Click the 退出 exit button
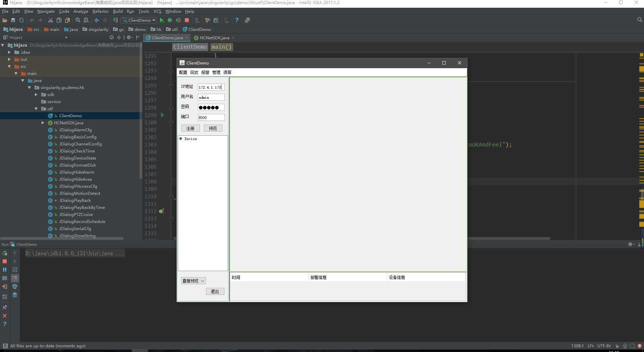 [215, 292]
